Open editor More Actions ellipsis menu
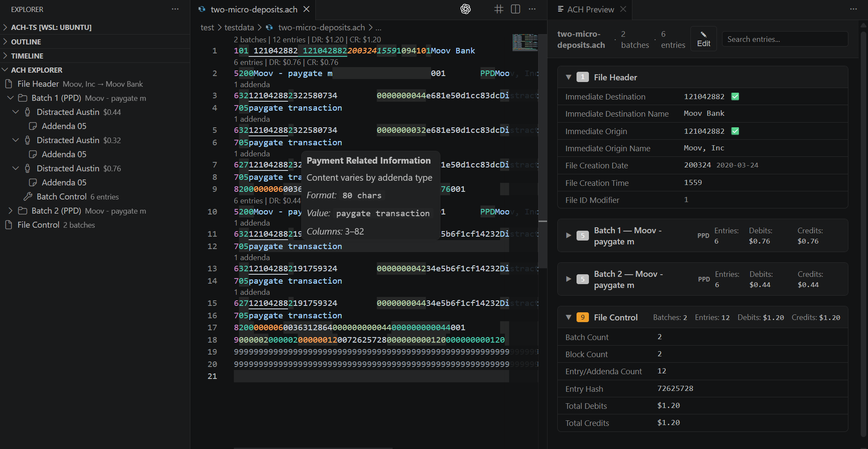Screen dimensions: 868x449 [532, 9]
